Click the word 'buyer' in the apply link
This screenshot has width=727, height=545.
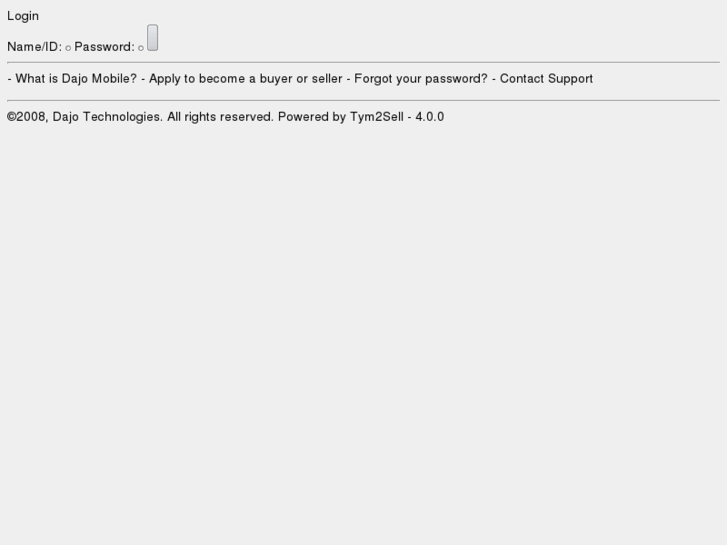[x=276, y=79]
